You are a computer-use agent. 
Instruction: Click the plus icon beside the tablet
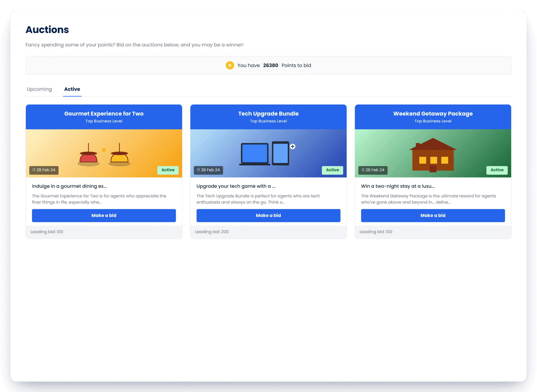[292, 146]
